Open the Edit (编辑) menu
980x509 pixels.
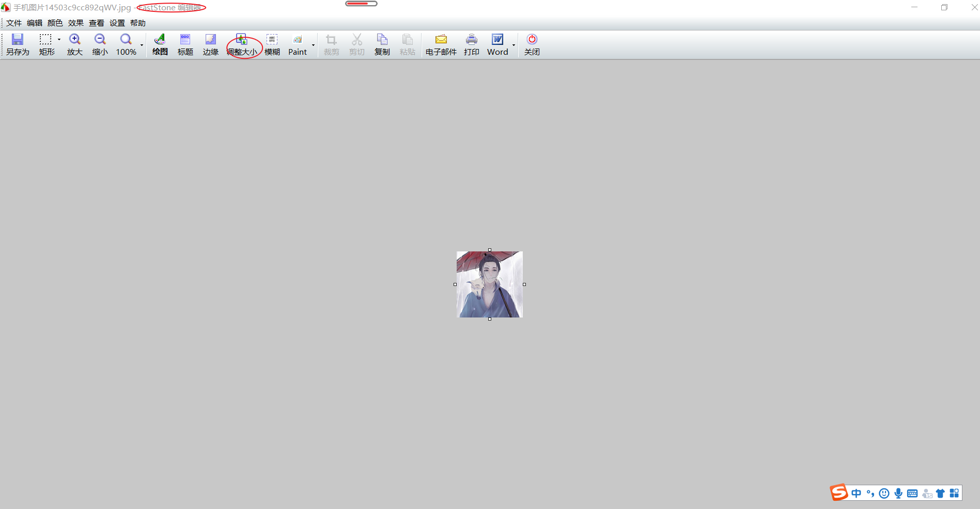tap(35, 23)
